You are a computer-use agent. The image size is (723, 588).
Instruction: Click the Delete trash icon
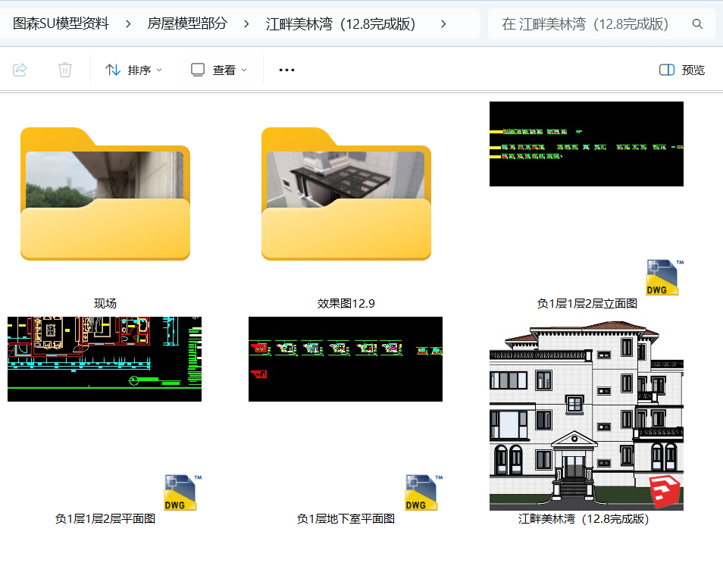point(65,70)
